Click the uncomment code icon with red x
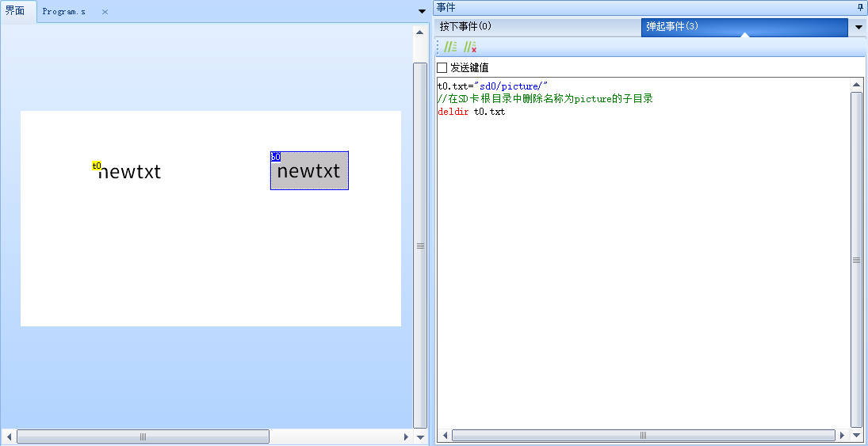 [470, 48]
